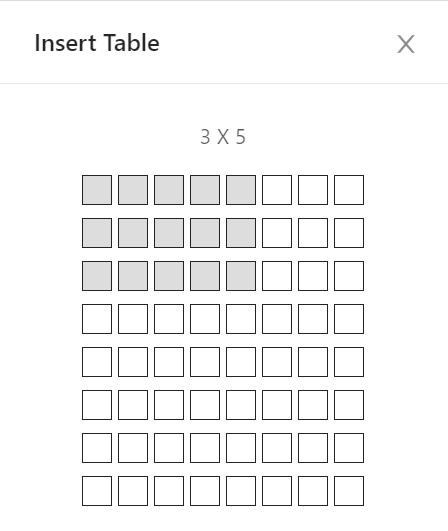Choose the 7 x 7 grid cell
Screen dimensions: 448x531
pyautogui.click(x=313, y=448)
